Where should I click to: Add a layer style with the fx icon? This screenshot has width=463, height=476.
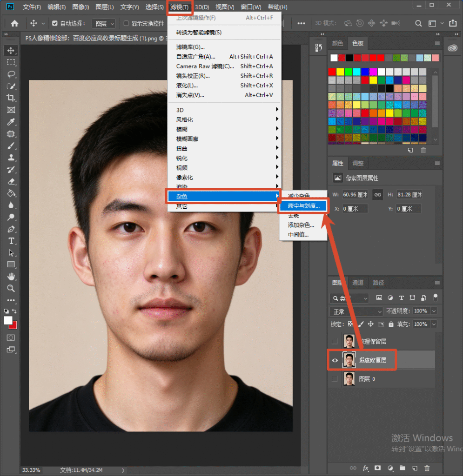pyautogui.click(x=365, y=468)
